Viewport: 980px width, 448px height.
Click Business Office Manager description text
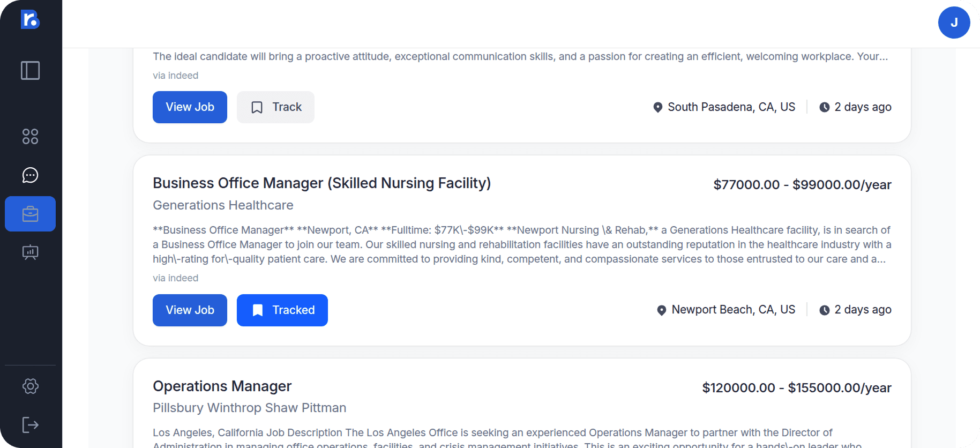point(522,244)
